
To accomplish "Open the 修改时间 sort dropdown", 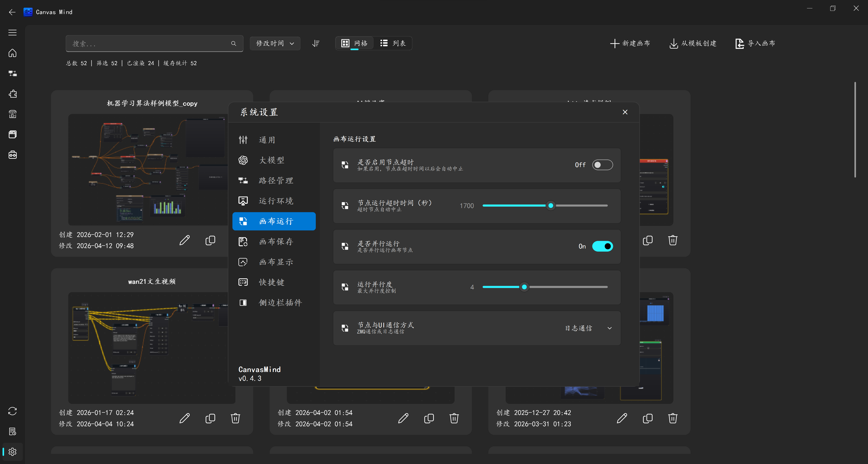I will 275,43.
